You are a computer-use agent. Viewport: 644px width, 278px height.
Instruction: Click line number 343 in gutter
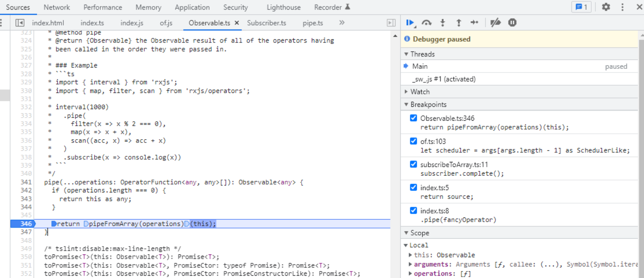click(26, 199)
